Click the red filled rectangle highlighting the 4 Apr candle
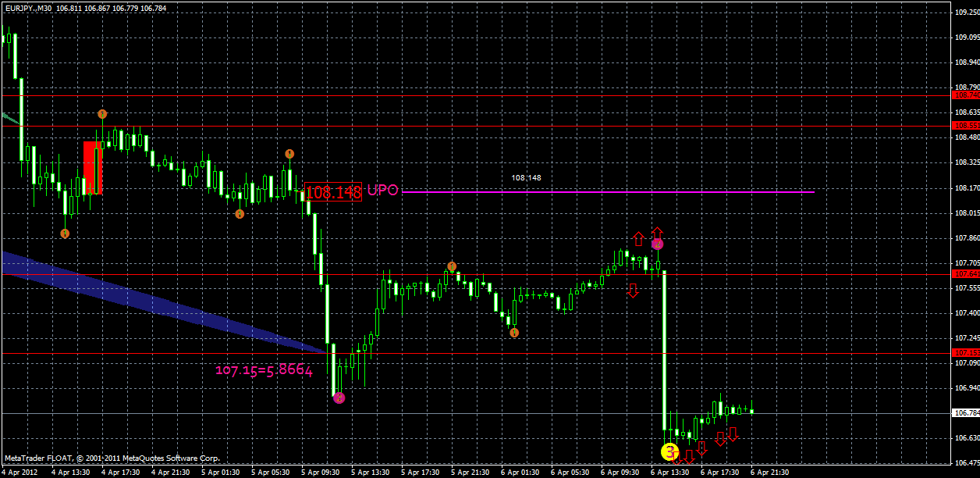 coord(91,166)
